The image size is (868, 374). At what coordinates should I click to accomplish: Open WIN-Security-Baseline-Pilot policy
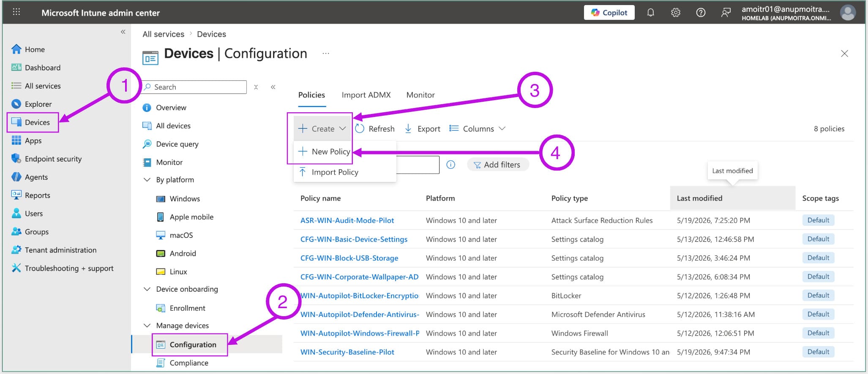point(347,352)
